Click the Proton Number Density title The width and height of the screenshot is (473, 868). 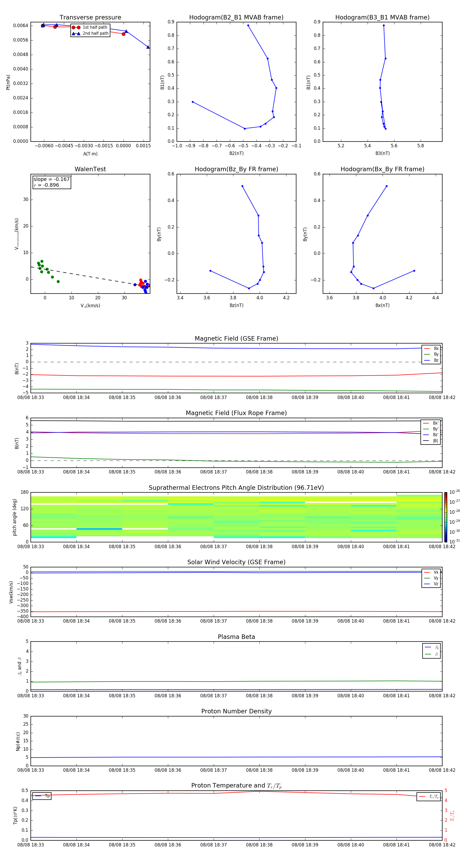tap(236, 711)
